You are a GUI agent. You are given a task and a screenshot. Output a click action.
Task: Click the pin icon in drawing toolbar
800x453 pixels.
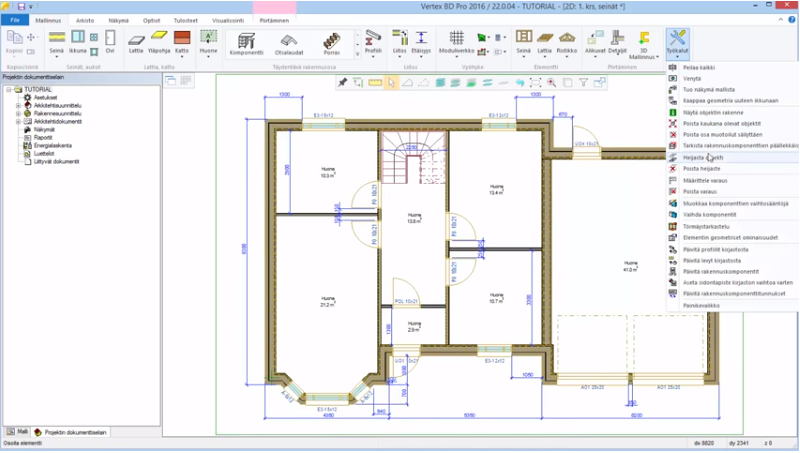343,81
